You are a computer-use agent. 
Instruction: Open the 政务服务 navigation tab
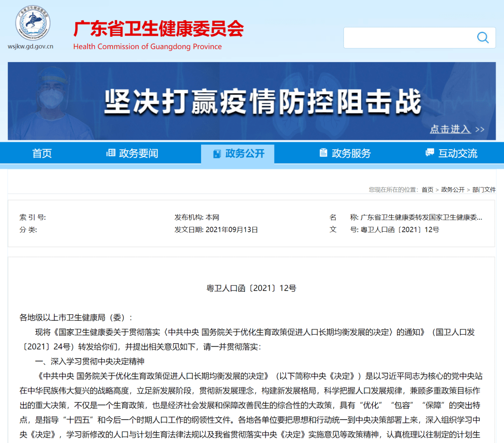(x=345, y=153)
